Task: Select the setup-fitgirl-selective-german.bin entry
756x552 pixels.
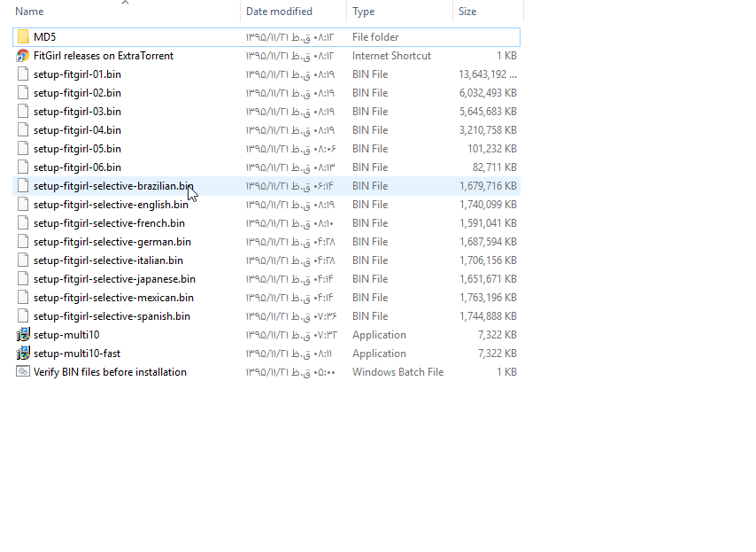Action: [112, 242]
